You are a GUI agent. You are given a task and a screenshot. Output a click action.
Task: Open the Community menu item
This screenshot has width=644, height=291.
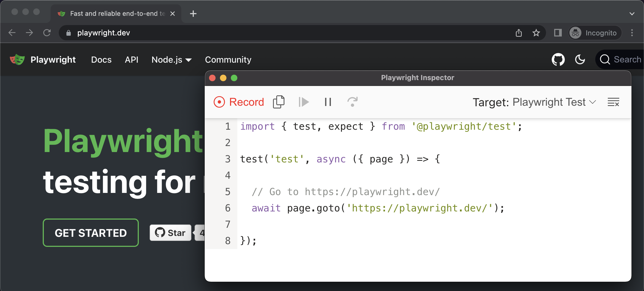(x=228, y=60)
